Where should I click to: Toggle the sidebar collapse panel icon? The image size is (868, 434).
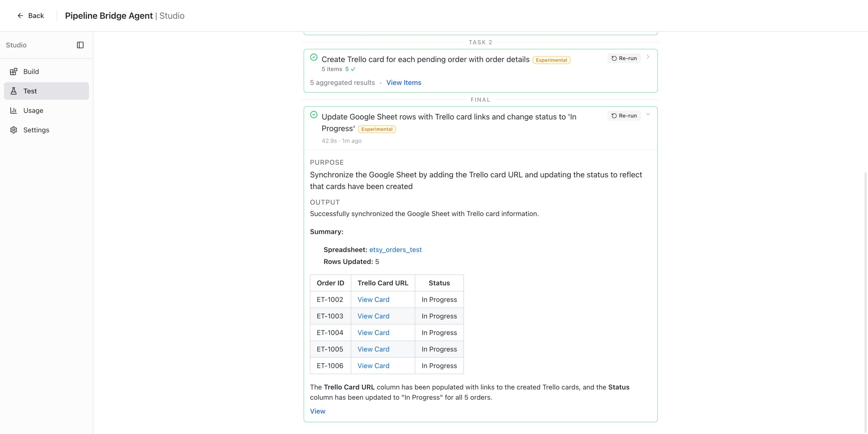click(80, 45)
